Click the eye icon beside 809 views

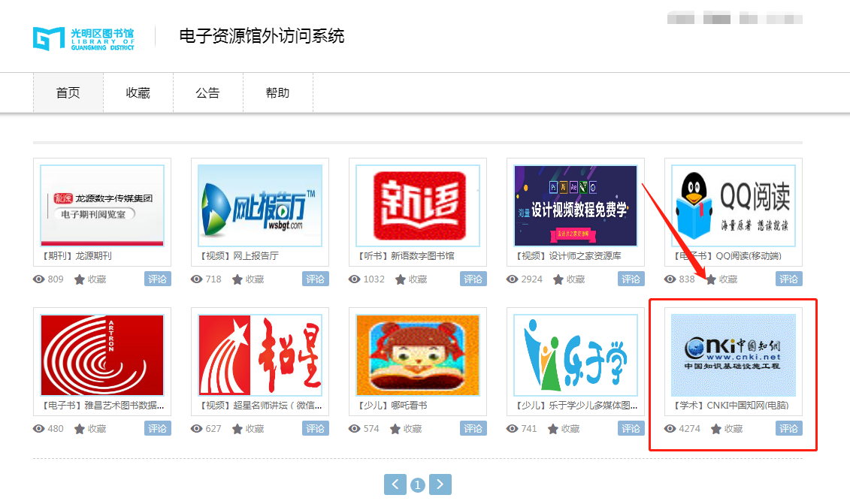[x=38, y=279]
